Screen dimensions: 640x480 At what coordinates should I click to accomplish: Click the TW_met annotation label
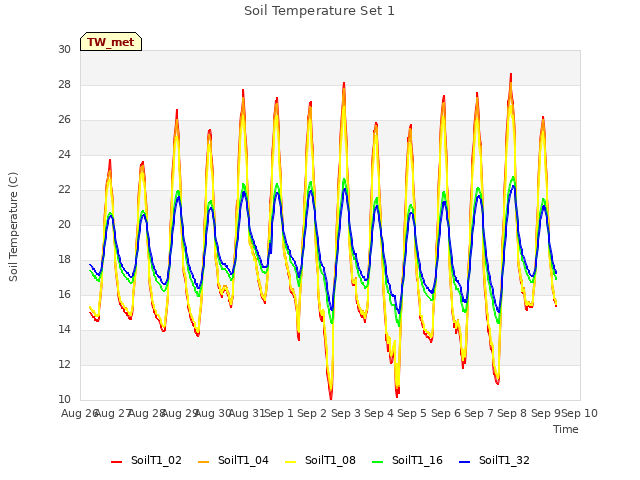111,42
